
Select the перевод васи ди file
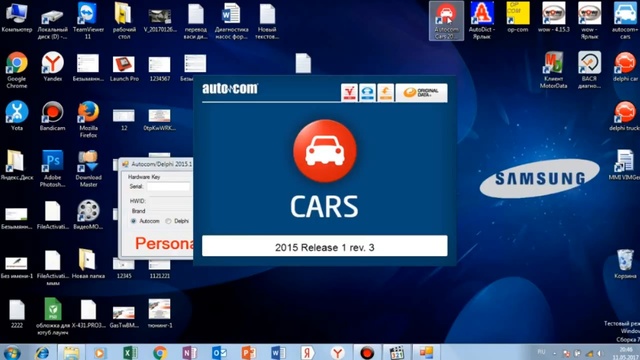pyautogui.click(x=196, y=20)
